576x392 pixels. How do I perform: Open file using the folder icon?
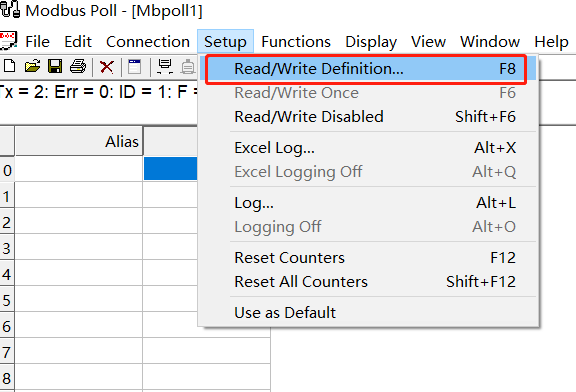pyautogui.click(x=32, y=66)
